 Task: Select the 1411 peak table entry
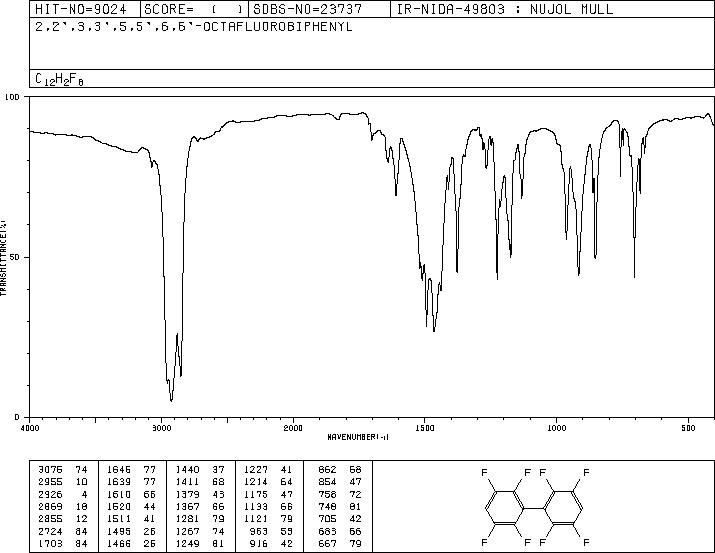pyautogui.click(x=200, y=482)
